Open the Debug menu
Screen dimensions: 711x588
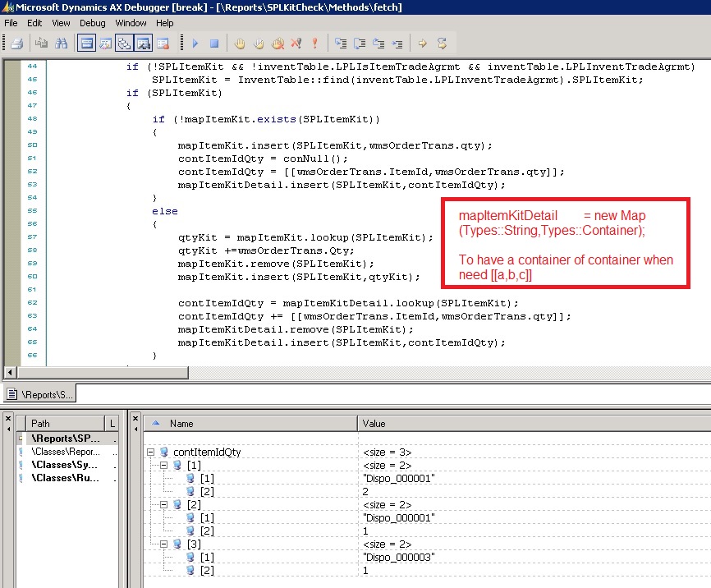point(93,23)
